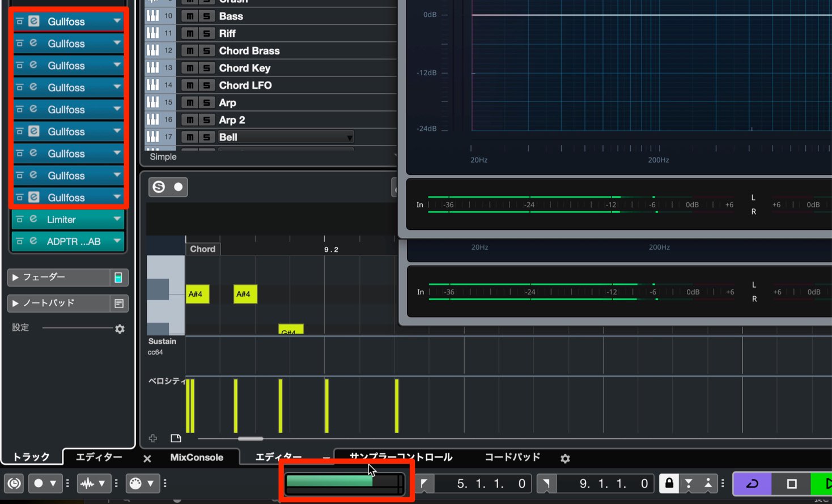
Task: Mute the Riff track
Action: click(x=190, y=33)
